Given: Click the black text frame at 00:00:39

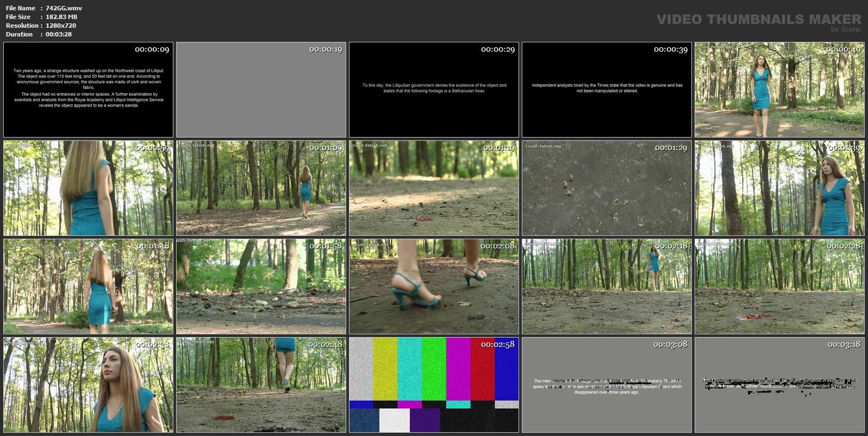Looking at the screenshot, I should coord(607,90).
